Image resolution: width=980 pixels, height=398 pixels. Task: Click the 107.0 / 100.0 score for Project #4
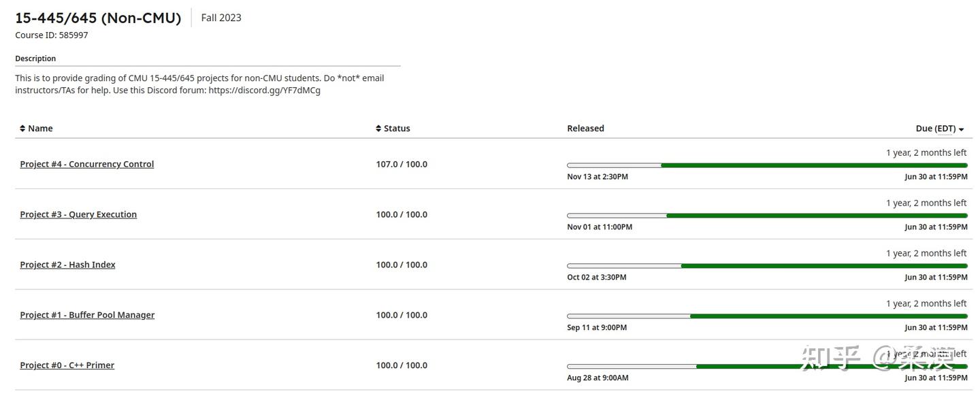[402, 164]
